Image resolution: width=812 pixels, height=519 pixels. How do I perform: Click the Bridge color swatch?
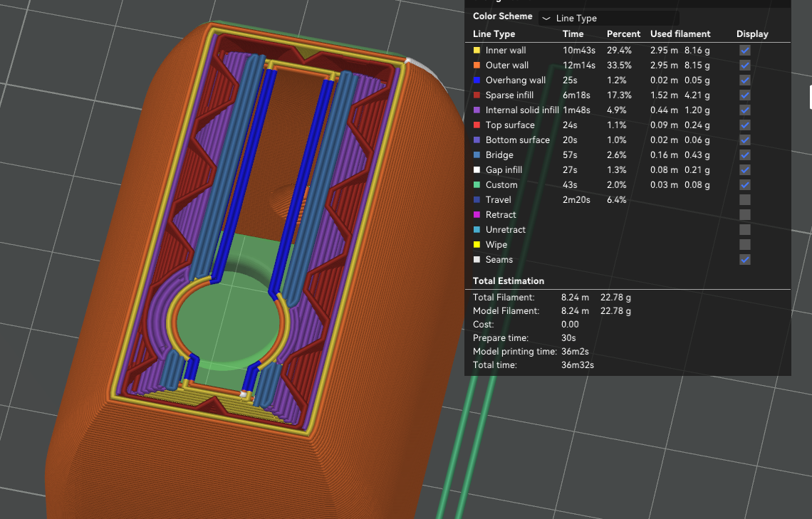(477, 155)
